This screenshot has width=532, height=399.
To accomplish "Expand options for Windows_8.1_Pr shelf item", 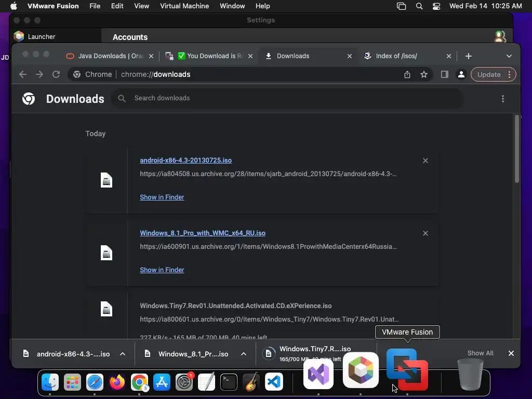I will [x=244, y=354].
